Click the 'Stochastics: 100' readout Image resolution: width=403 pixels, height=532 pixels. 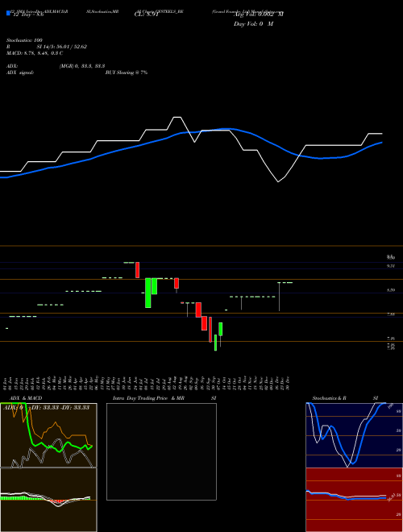click(24, 40)
